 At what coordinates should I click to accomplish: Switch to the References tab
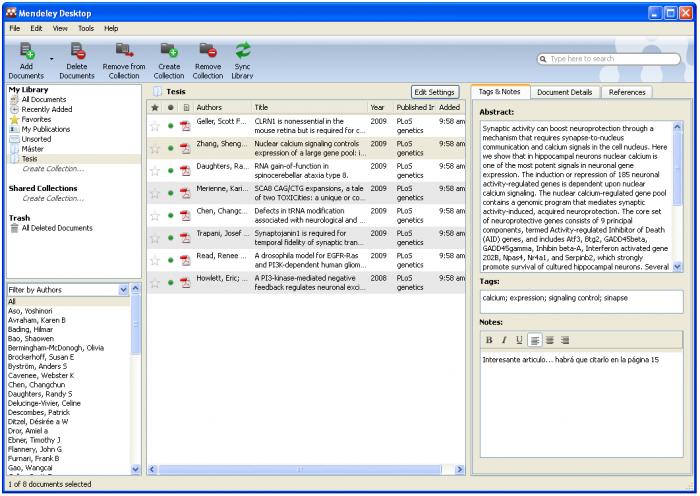(627, 92)
